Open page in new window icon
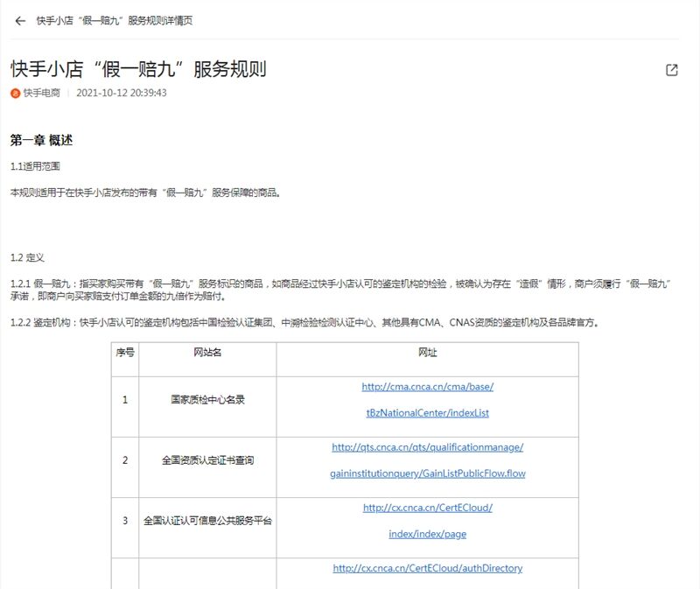700x589 pixels. click(671, 70)
